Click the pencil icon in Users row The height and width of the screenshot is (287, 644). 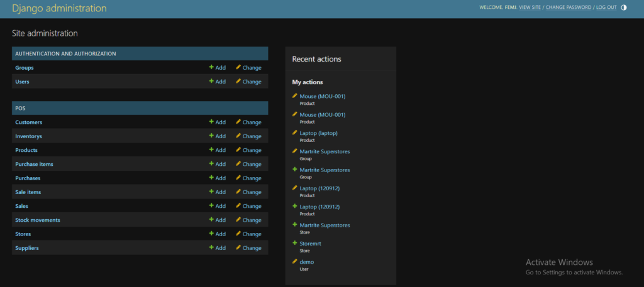coord(238,82)
